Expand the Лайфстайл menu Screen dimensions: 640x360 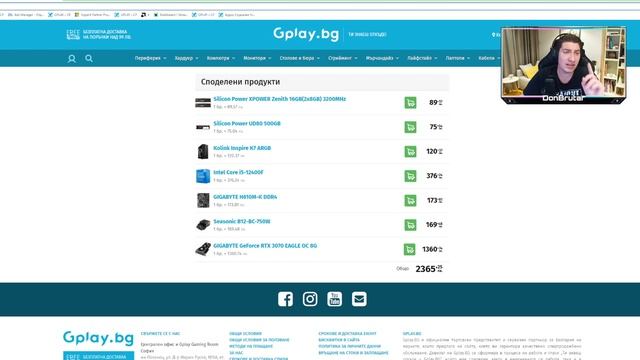pyautogui.click(x=422, y=58)
